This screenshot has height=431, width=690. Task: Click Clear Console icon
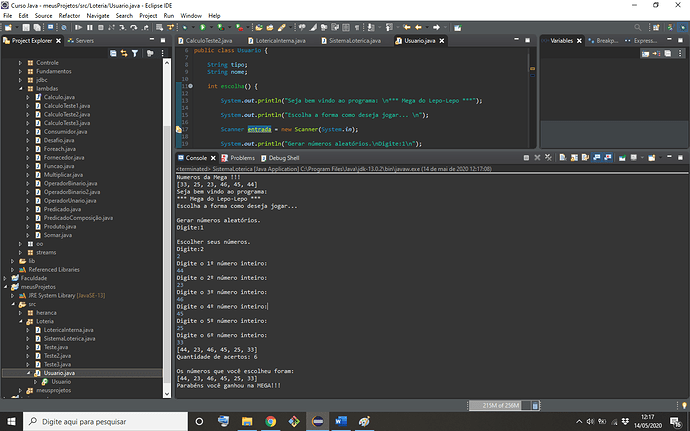(563, 158)
